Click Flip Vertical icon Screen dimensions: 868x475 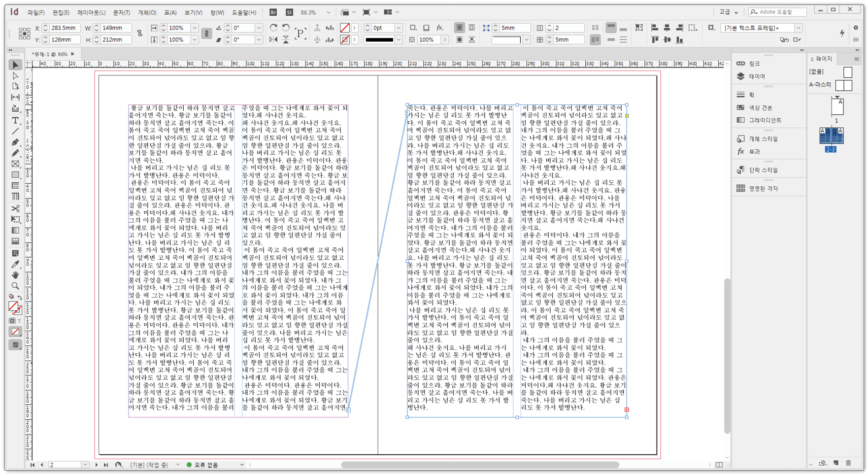286,39
